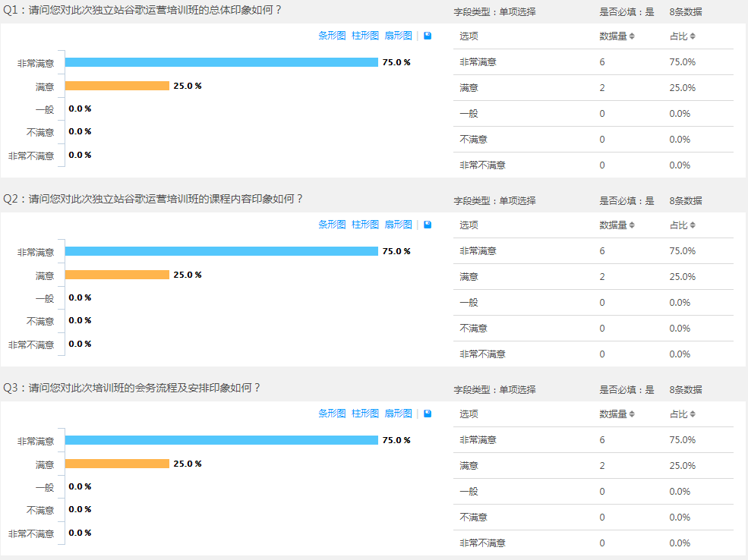The image size is (748, 560).
Task: Click the orange 满意 bar in Q2
Action: [117, 275]
